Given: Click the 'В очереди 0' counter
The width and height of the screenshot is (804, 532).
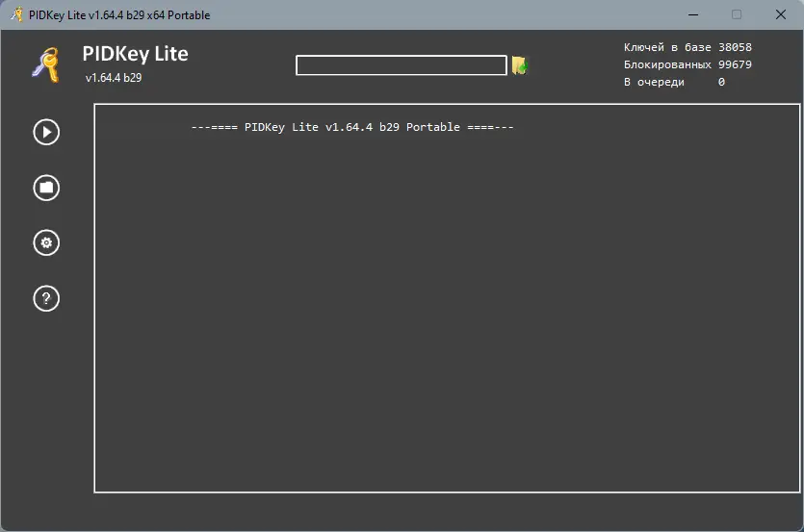Looking at the screenshot, I should 674,82.
